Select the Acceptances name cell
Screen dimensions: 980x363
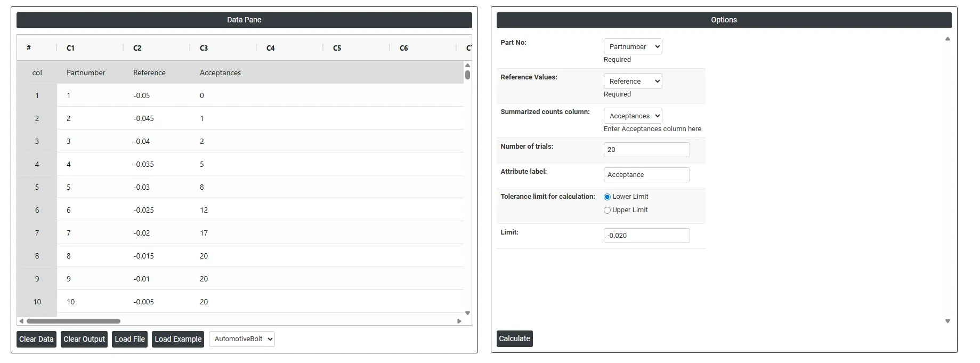point(223,72)
